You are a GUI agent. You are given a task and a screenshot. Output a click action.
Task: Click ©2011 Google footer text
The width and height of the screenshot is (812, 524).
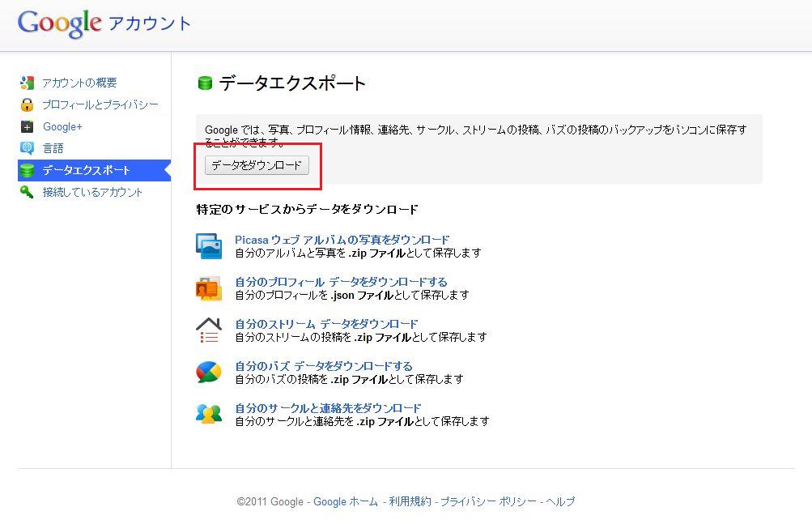coord(270,501)
